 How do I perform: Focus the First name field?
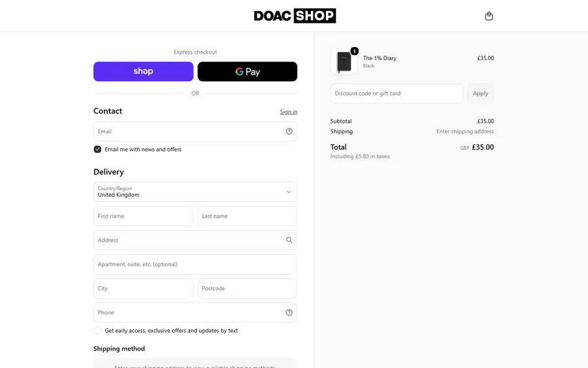pyautogui.click(x=143, y=216)
